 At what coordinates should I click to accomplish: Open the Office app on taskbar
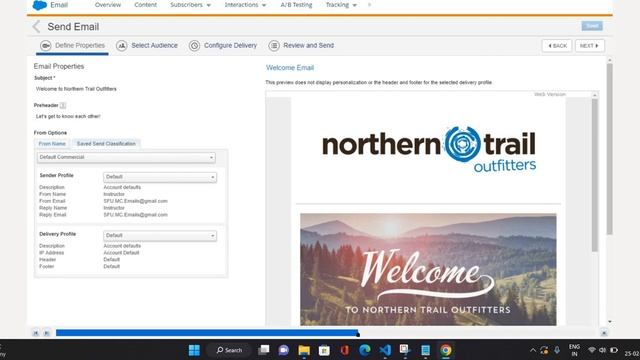click(x=344, y=350)
